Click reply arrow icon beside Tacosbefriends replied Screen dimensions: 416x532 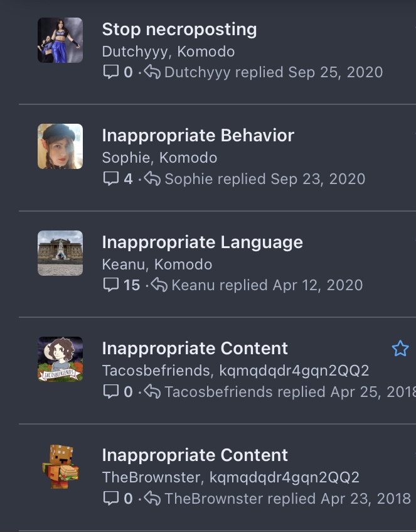click(x=152, y=391)
